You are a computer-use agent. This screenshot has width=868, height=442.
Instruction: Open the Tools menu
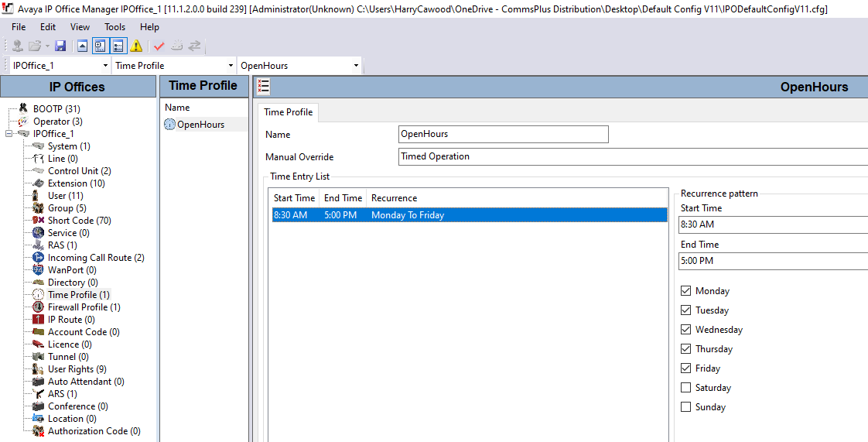(114, 27)
